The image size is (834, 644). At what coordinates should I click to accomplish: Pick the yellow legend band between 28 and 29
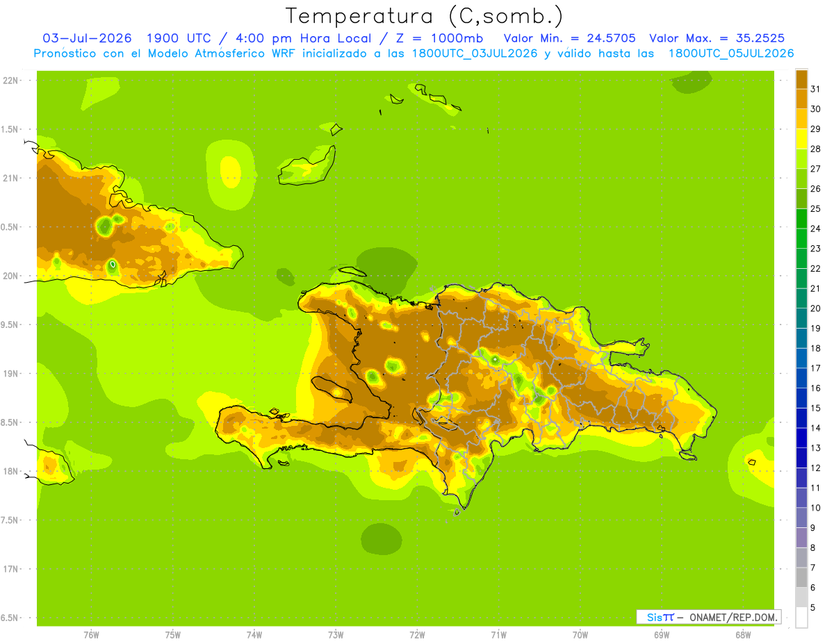[801, 139]
